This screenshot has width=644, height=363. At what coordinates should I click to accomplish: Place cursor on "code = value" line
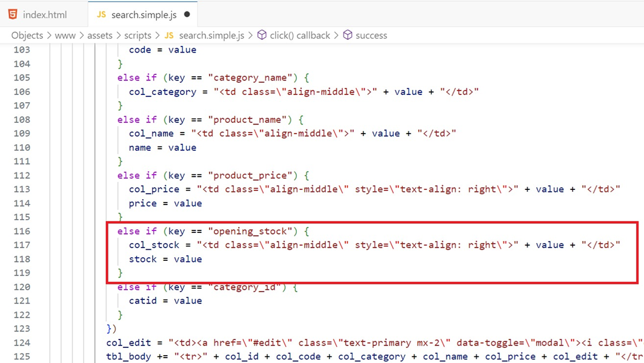click(x=162, y=50)
